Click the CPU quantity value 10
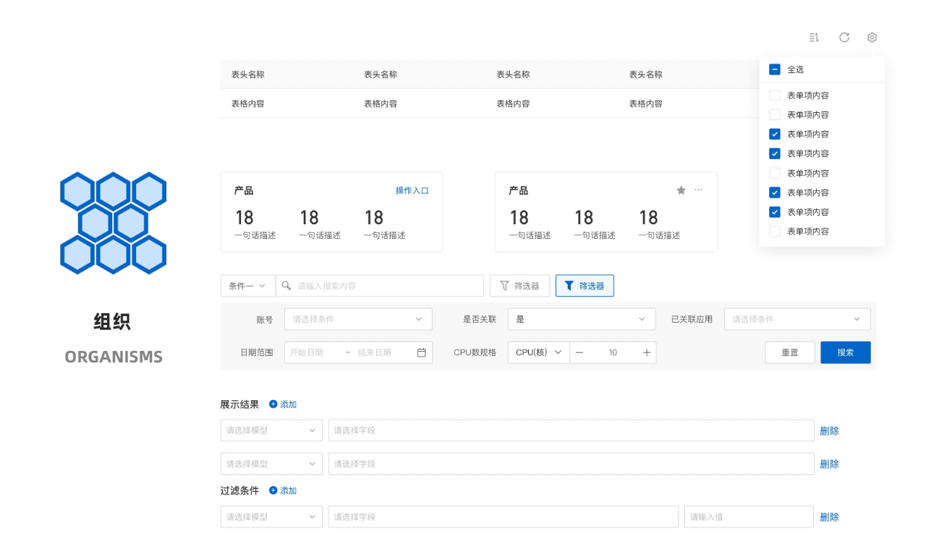 click(613, 352)
